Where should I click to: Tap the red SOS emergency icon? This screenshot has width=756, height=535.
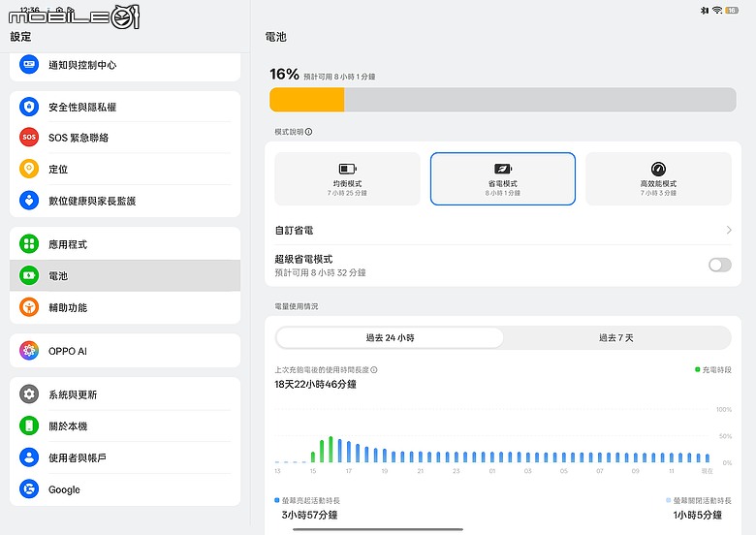coord(29,137)
